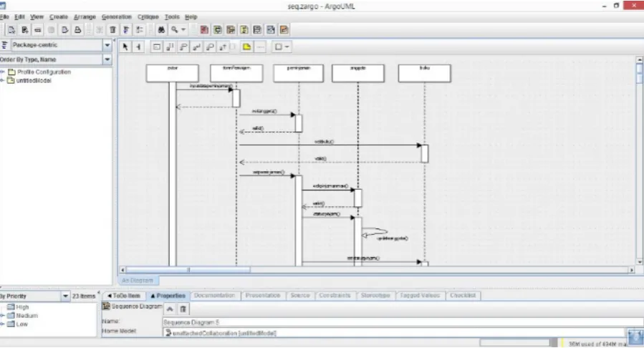Image resolution: width=644 pixels, height=348 pixels.
Task: Switch to the Checklist tab
Action: (x=463, y=296)
